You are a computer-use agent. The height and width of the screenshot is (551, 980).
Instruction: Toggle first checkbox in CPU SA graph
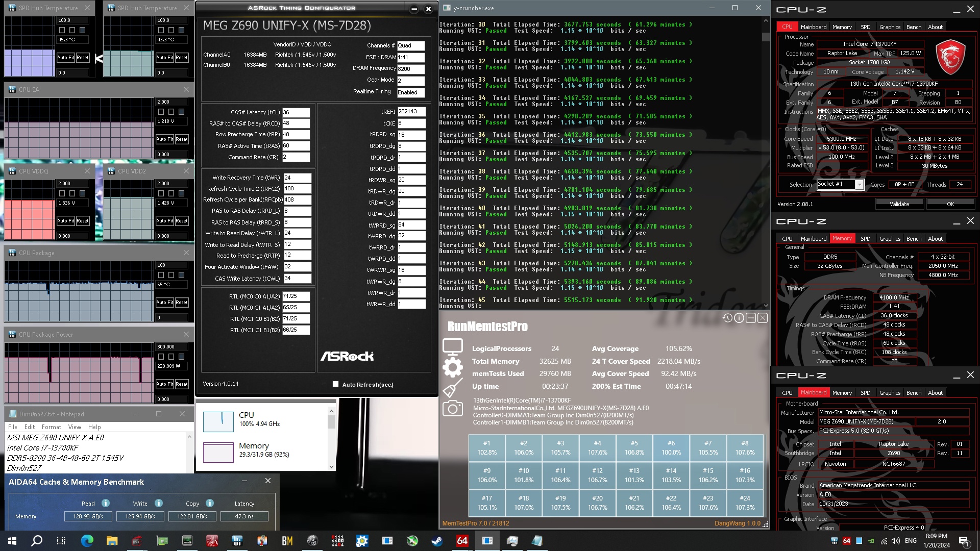[161, 112]
